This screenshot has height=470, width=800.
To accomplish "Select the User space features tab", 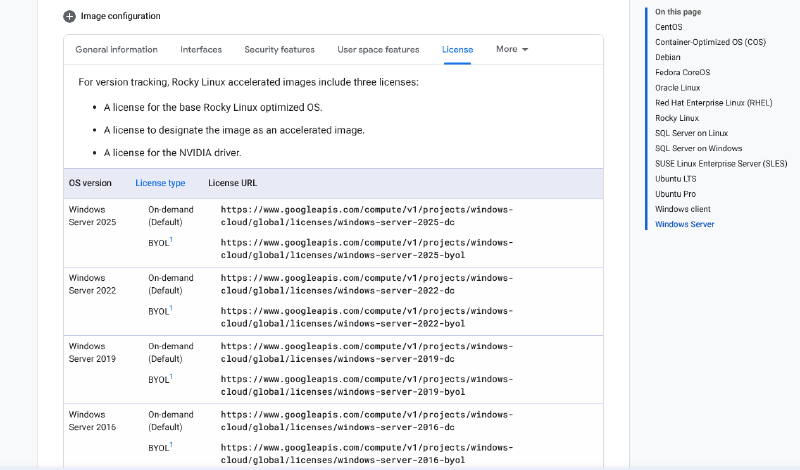I will click(378, 50).
